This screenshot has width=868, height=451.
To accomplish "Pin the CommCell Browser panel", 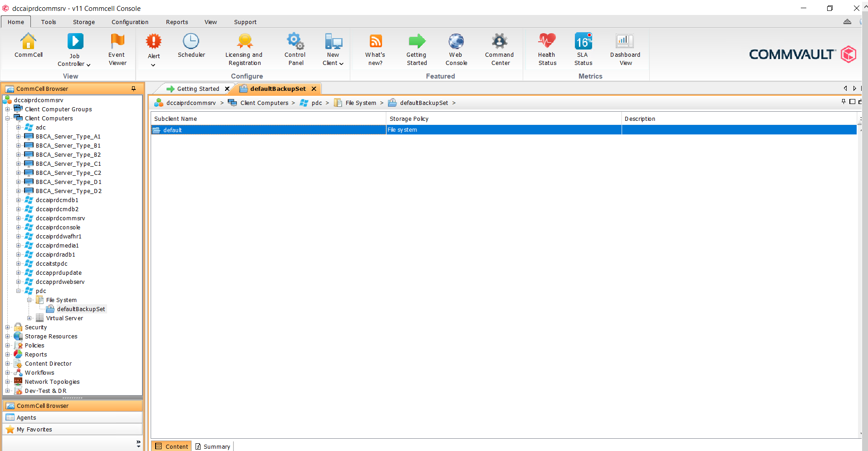I will pyautogui.click(x=134, y=89).
